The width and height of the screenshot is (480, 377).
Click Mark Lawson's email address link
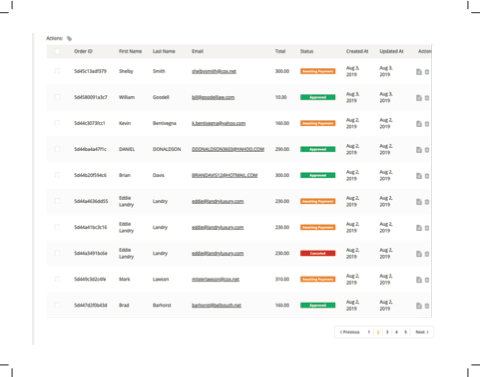tap(215, 279)
